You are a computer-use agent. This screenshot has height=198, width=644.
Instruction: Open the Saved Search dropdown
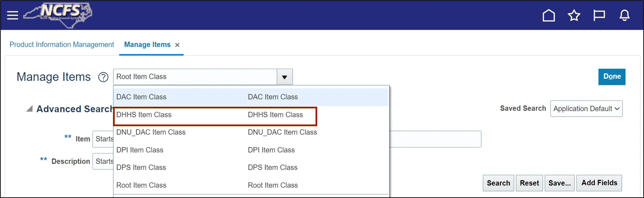586,109
